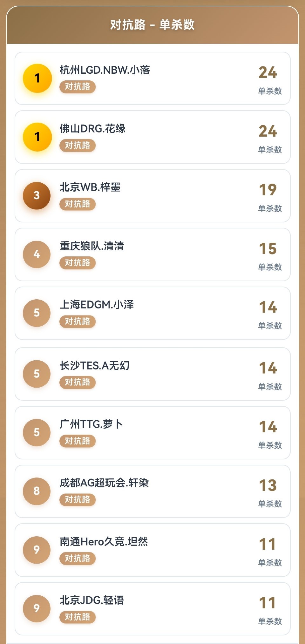Click the 对抗路 tag under 北京WB.梓墨
Image resolution: width=305 pixels, height=644 pixels.
tap(78, 204)
